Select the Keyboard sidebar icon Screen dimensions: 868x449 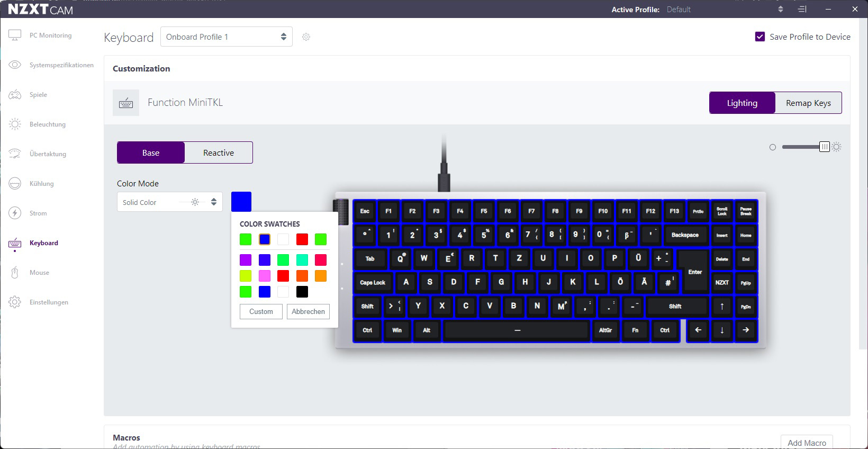tap(15, 243)
